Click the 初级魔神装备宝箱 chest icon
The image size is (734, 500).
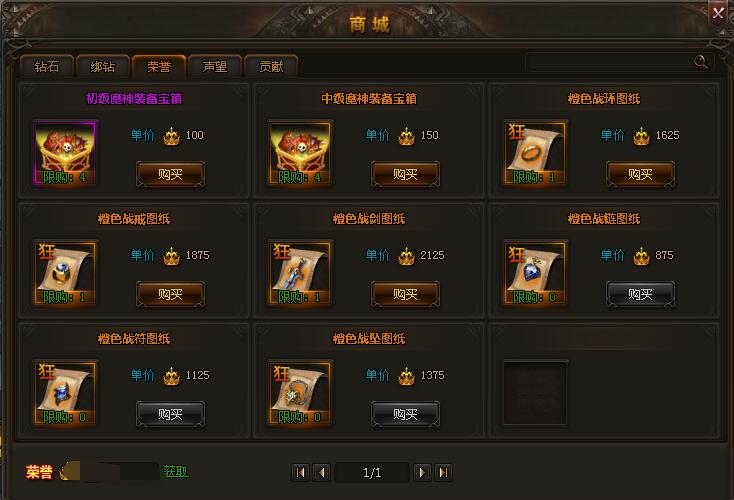point(65,153)
